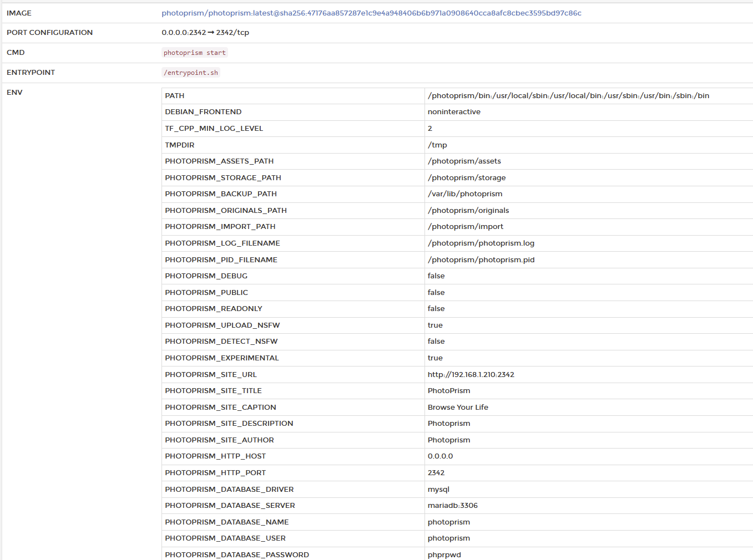The height and width of the screenshot is (560, 753).
Task: Select the PHOTOPRISM_DEBUG false value
Action: pyautogui.click(x=436, y=276)
